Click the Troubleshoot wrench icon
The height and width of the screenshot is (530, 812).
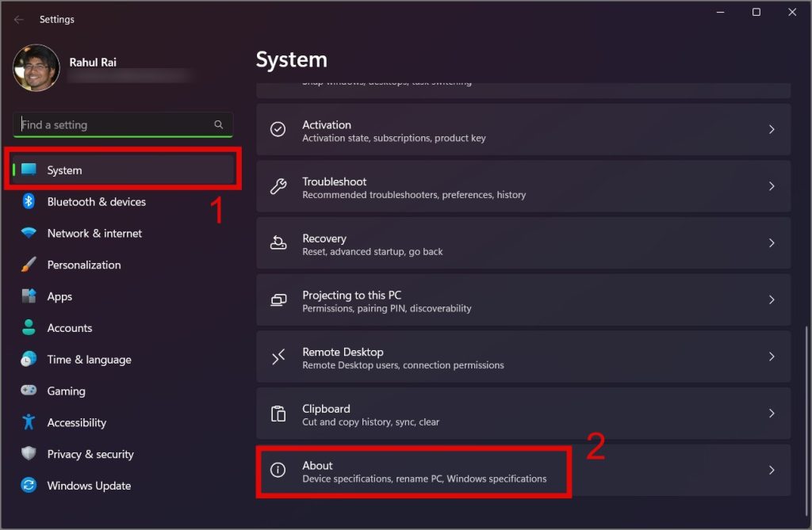pyautogui.click(x=278, y=187)
